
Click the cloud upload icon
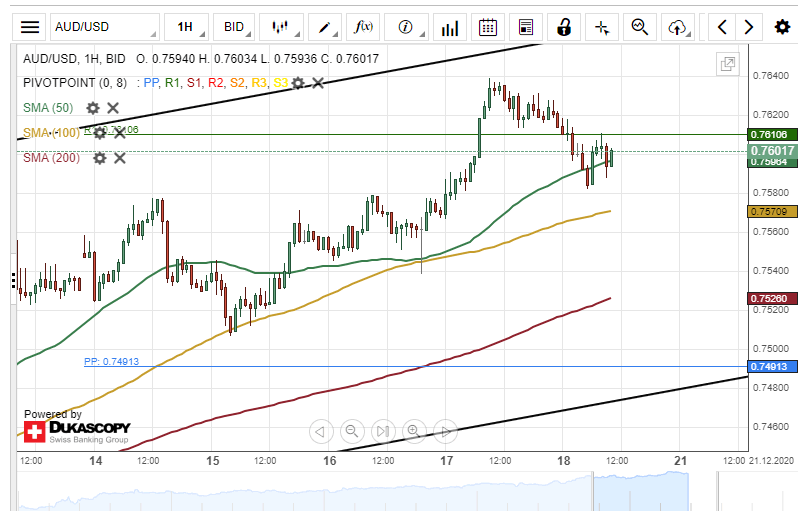(678, 27)
